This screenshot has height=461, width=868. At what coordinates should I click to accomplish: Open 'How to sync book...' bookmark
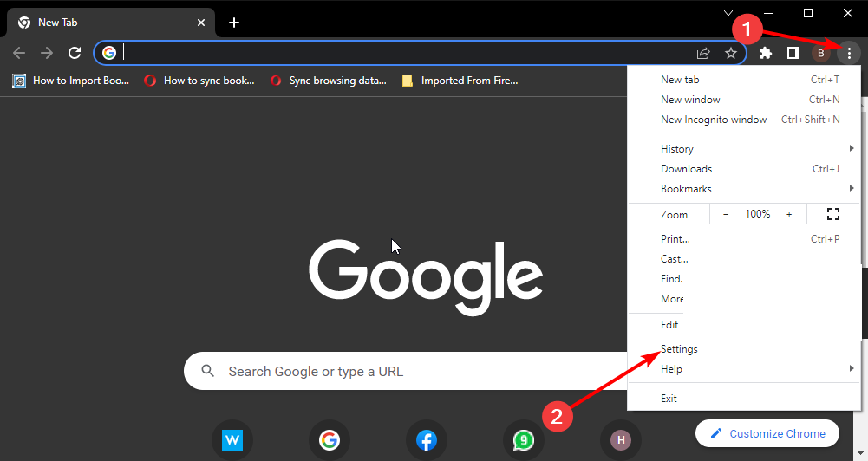point(199,81)
